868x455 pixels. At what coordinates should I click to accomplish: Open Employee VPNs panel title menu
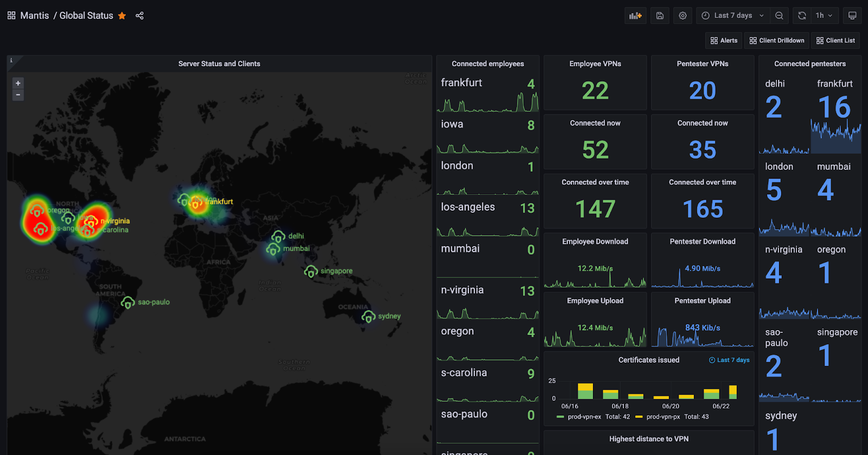595,64
